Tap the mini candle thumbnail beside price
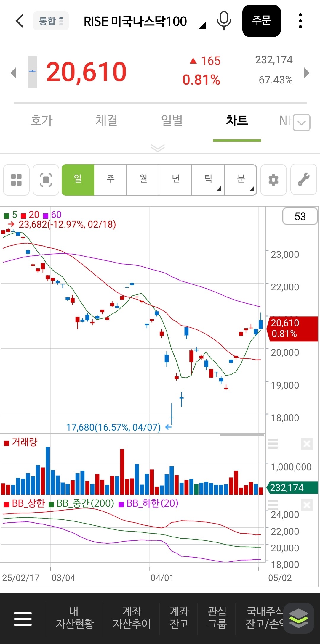This screenshot has height=644, width=320. point(32,72)
